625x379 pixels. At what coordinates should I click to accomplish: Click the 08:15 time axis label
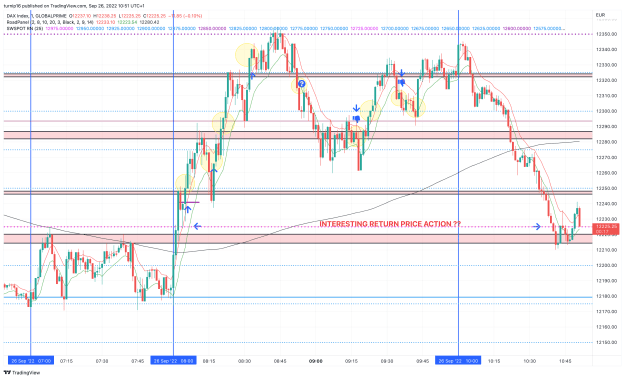[x=209, y=361]
